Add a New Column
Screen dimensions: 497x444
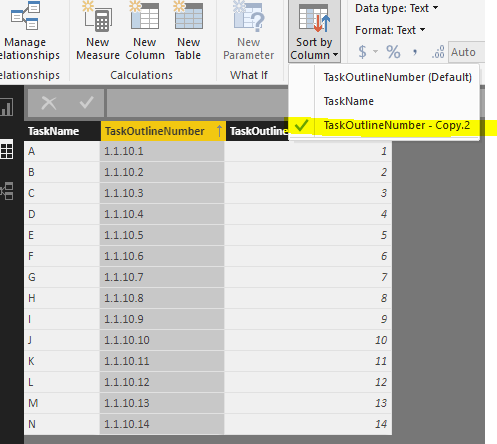(145, 32)
